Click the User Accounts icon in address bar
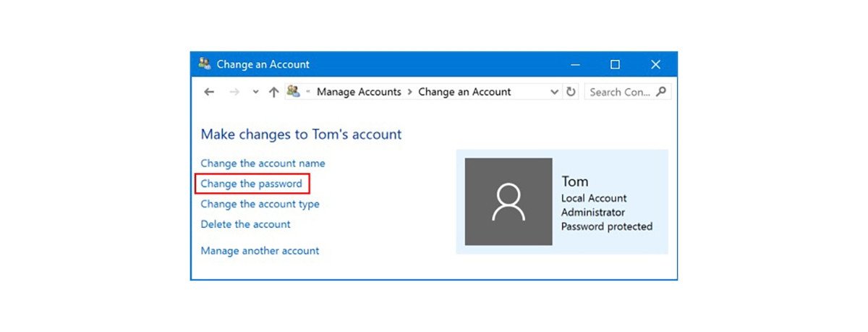The width and height of the screenshot is (868, 332). 293,91
